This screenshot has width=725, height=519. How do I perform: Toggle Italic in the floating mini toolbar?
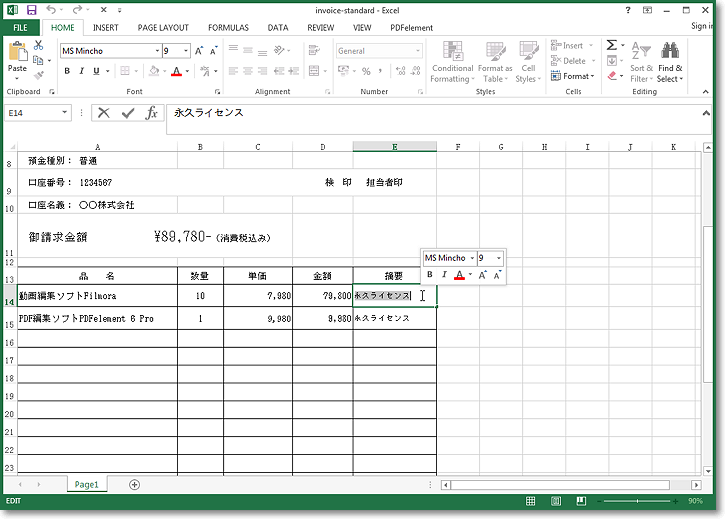(x=444, y=274)
